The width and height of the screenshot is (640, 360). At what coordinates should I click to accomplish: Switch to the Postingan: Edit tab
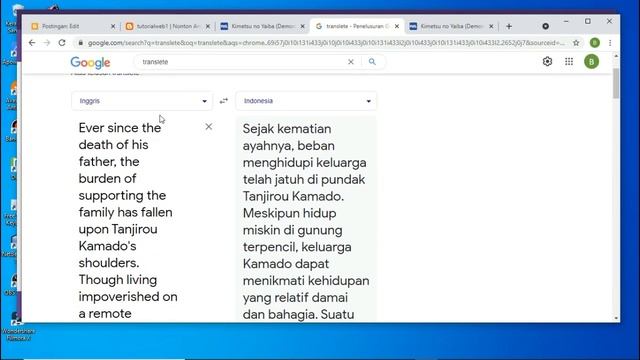[73, 26]
